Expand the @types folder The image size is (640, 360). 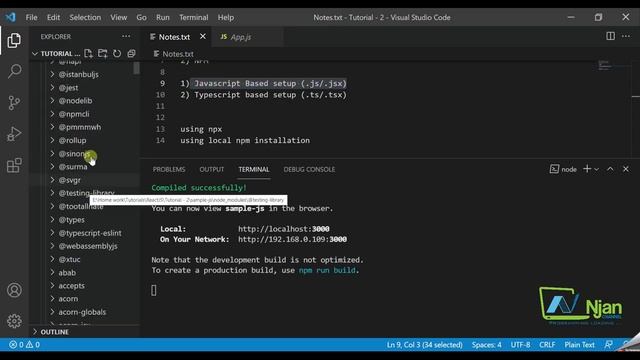coord(71,220)
